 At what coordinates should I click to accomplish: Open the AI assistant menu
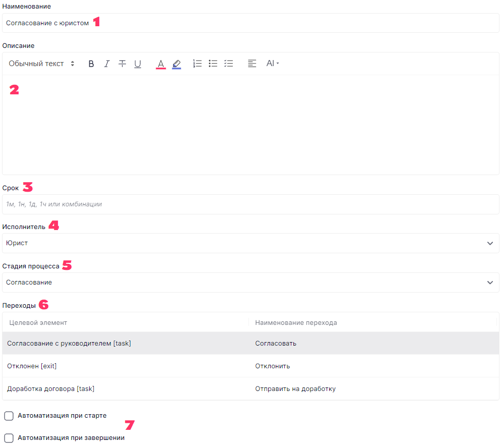(x=272, y=64)
